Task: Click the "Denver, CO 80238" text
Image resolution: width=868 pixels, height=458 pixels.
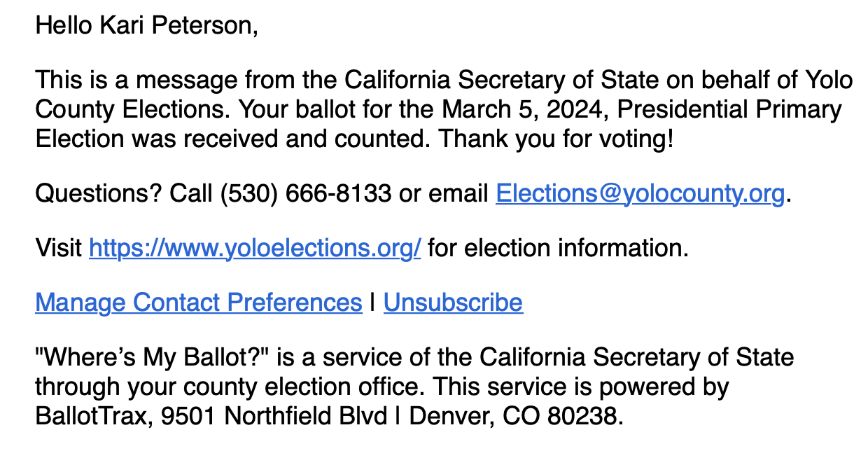Action: click(x=514, y=416)
